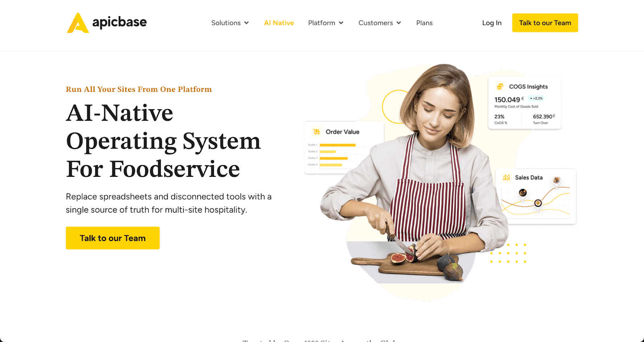Expand the Customers dropdown chevron
This screenshot has width=644, height=342.
[398, 23]
